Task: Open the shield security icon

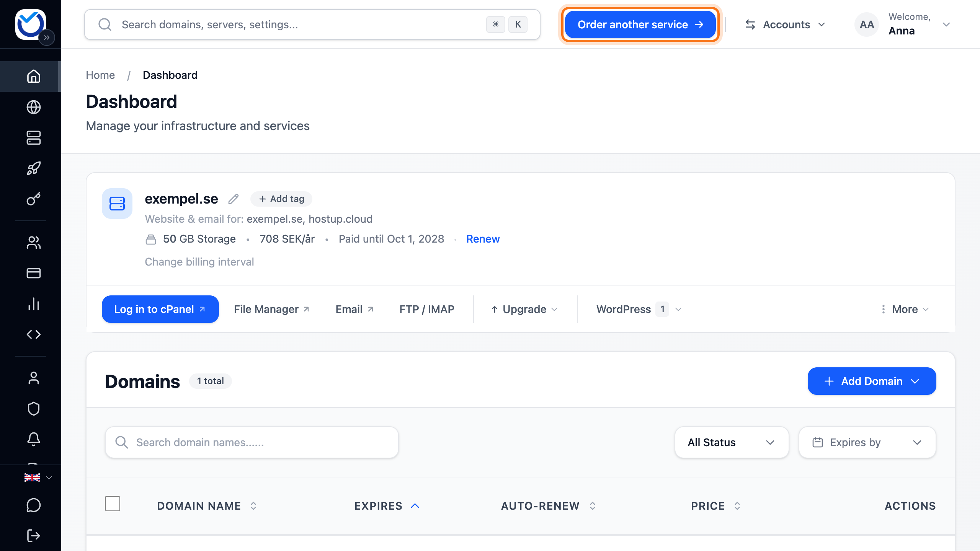Action: click(34, 409)
